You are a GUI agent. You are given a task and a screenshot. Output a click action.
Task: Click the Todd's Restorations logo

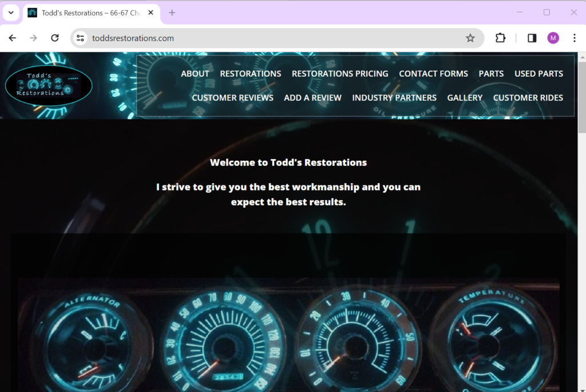tap(49, 86)
